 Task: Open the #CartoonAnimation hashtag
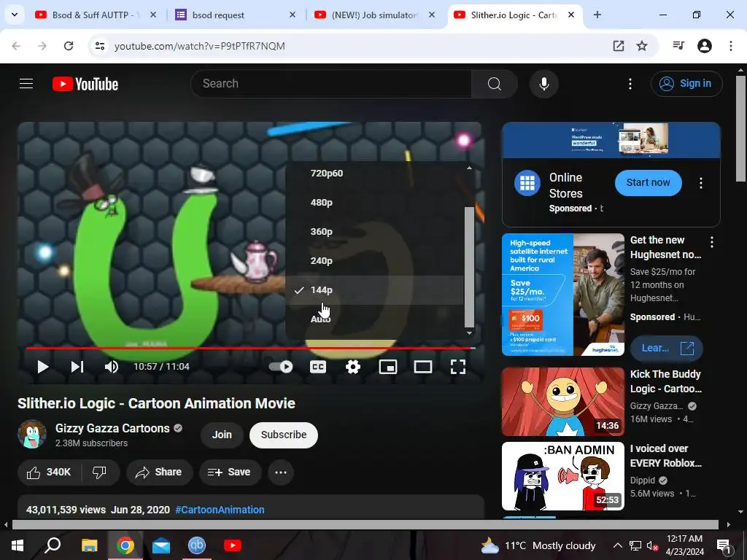[x=220, y=510]
